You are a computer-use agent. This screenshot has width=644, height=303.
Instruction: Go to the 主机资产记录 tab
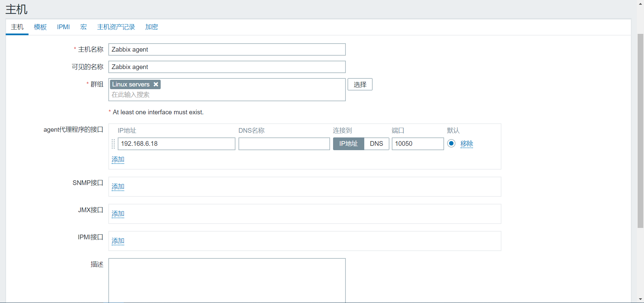(x=116, y=27)
